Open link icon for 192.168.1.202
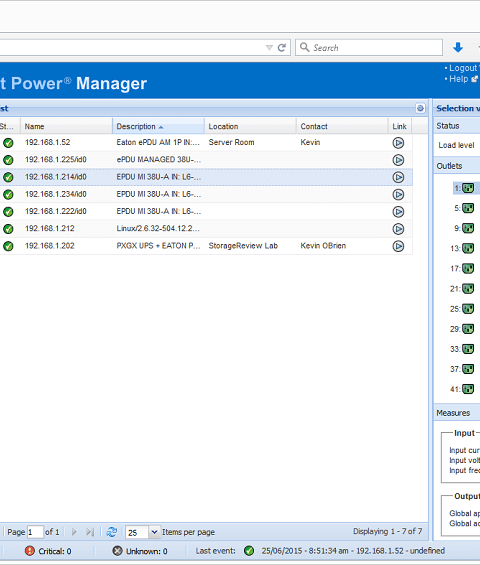Image resolution: width=480 pixels, height=565 pixels. pyautogui.click(x=398, y=246)
